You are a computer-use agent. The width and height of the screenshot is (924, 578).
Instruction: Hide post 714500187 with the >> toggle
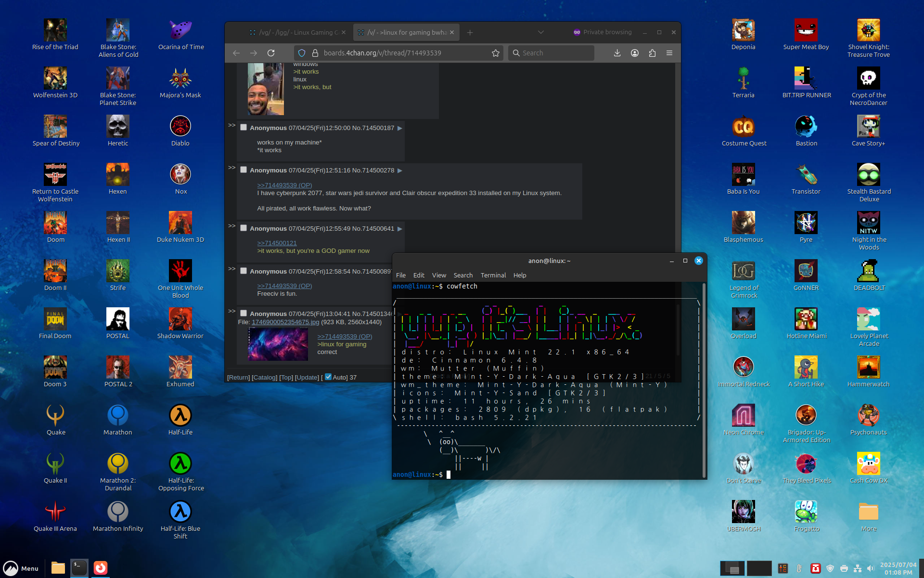[x=231, y=125]
